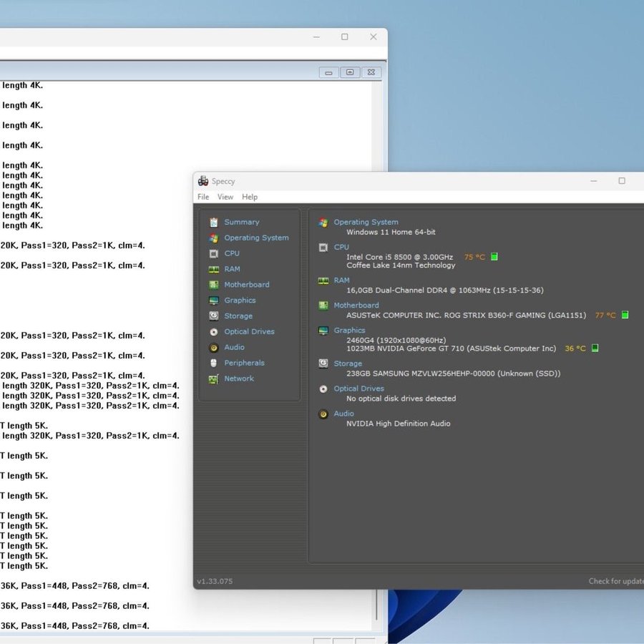Click the RAM module icon in sidebar
The width and height of the screenshot is (644, 644).
click(213, 270)
